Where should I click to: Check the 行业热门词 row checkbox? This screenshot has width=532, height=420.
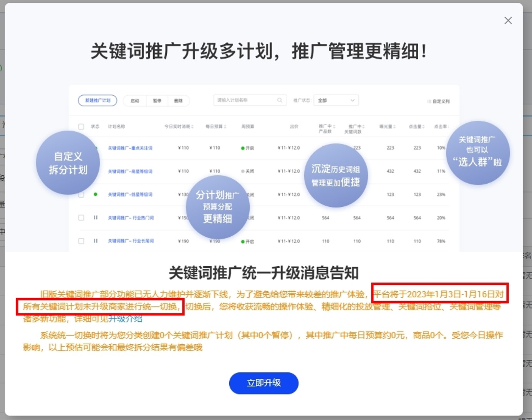(81, 217)
